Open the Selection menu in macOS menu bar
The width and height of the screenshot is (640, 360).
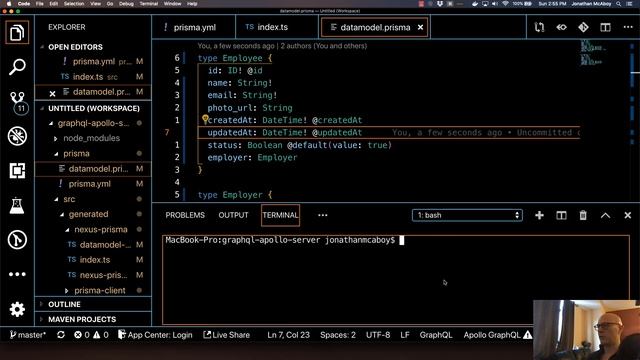(74, 4)
